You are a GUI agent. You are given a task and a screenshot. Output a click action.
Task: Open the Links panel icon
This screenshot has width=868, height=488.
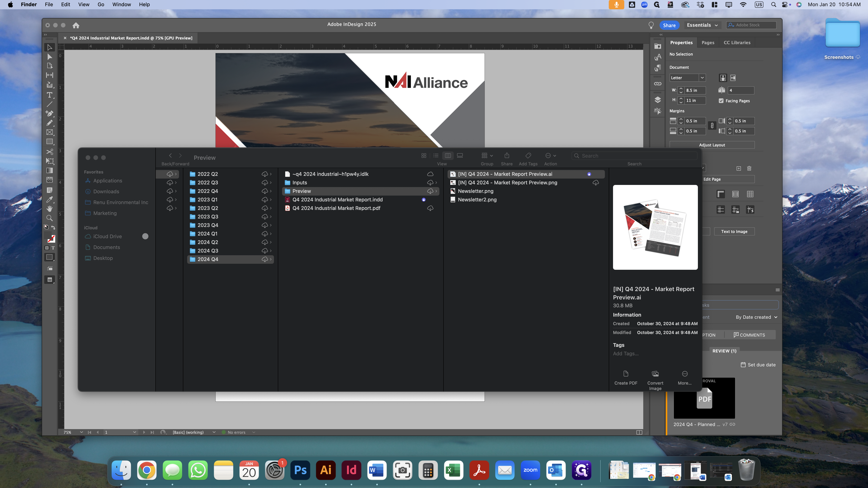click(657, 84)
